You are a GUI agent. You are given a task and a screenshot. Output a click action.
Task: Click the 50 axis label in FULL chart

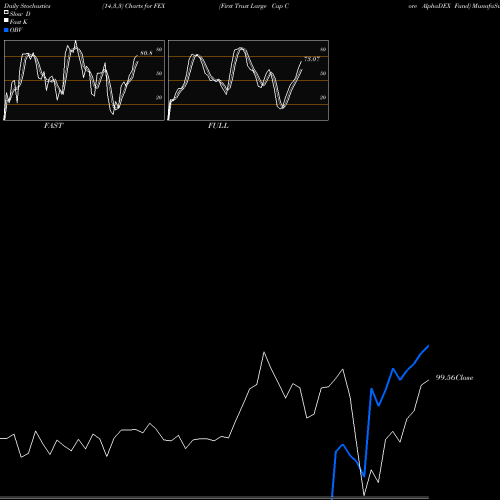point(323,73)
